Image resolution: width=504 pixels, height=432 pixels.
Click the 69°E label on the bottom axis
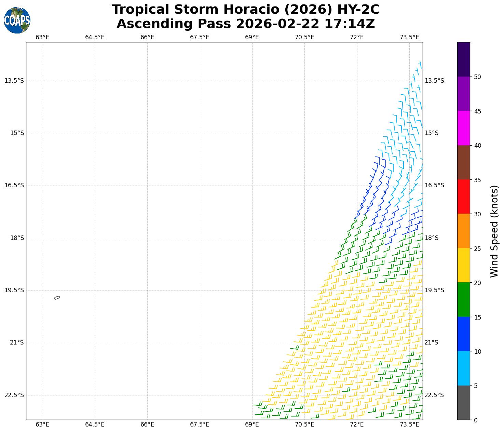click(x=252, y=425)
